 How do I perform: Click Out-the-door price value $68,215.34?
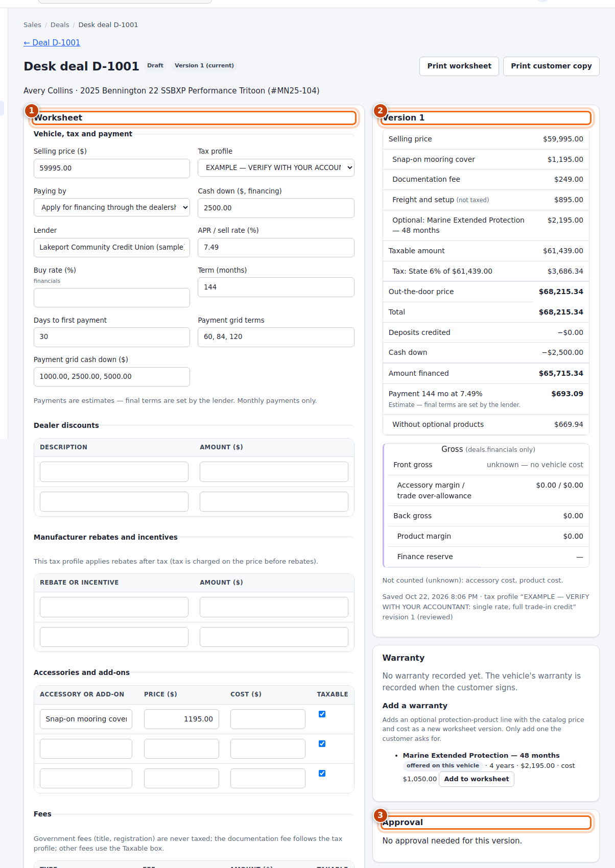(x=561, y=292)
